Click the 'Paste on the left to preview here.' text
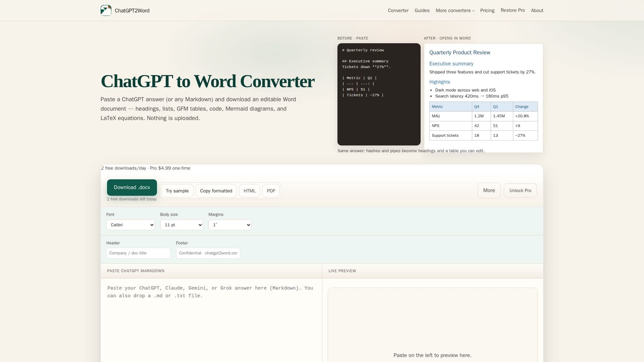 click(432, 355)
